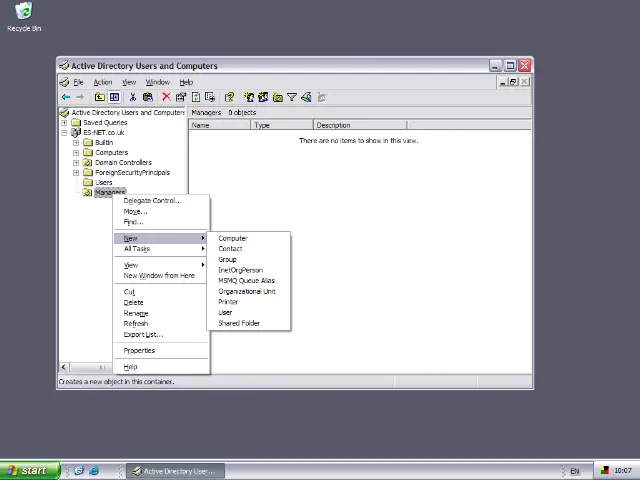This screenshot has height=480, width=640.
Task: Click the Forward arrow toolbar icon
Action: tap(80, 97)
